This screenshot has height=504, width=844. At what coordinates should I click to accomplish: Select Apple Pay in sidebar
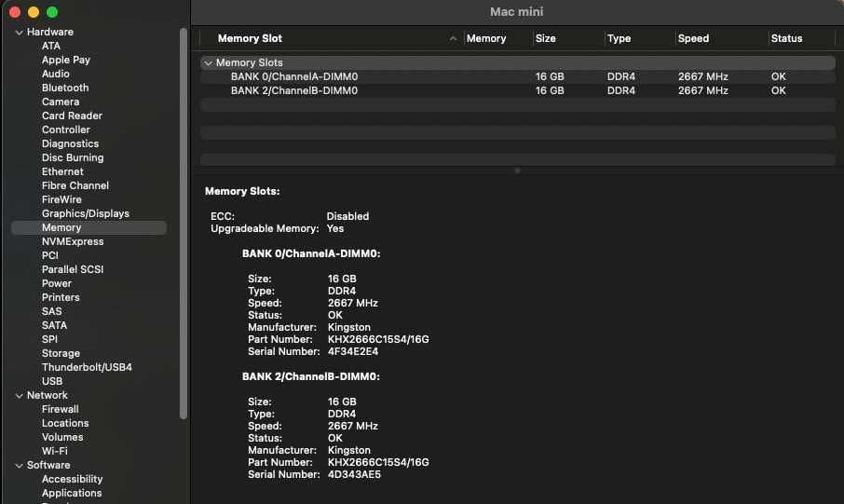point(65,60)
